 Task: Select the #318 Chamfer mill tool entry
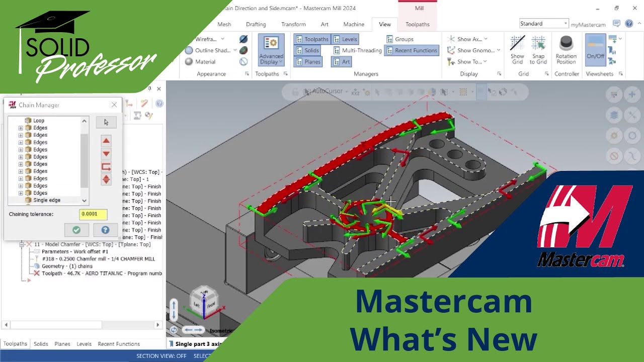pos(98,259)
